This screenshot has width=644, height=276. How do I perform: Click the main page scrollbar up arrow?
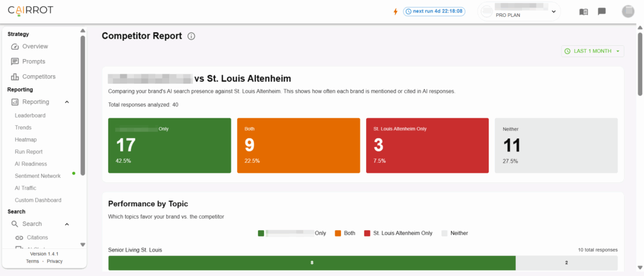[x=640, y=28]
